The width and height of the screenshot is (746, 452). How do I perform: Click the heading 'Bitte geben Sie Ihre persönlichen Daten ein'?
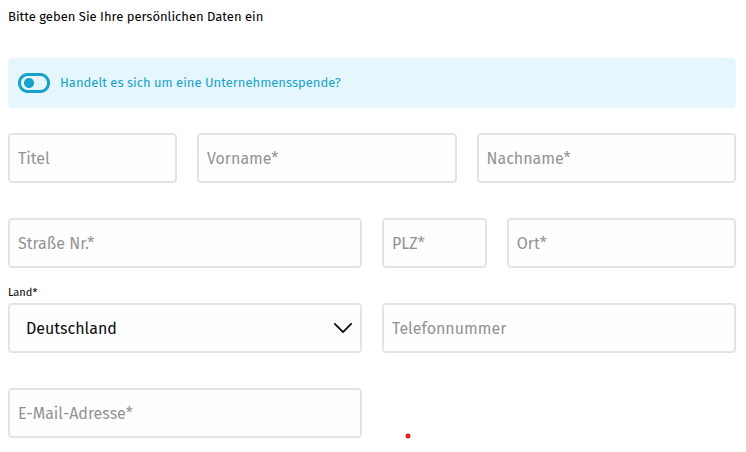point(135,17)
